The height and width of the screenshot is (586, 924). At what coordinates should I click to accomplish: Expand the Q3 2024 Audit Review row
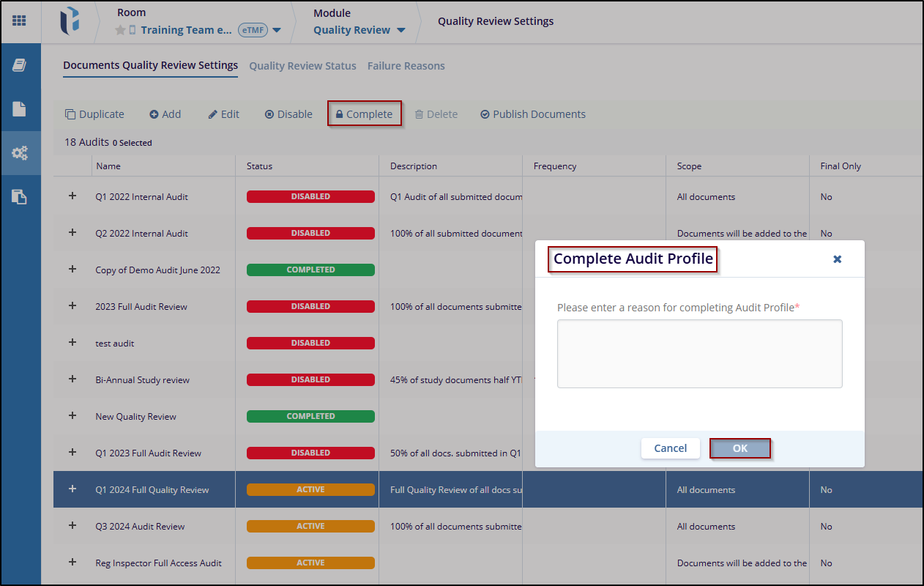72,526
